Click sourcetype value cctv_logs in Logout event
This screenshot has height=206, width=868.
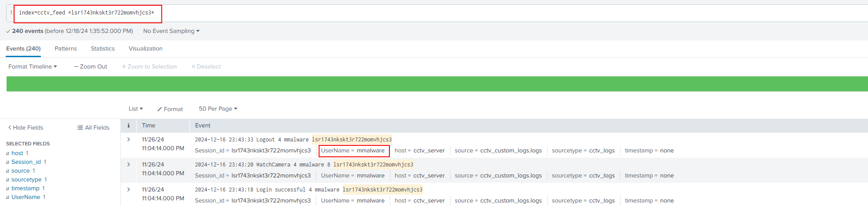tap(602, 151)
